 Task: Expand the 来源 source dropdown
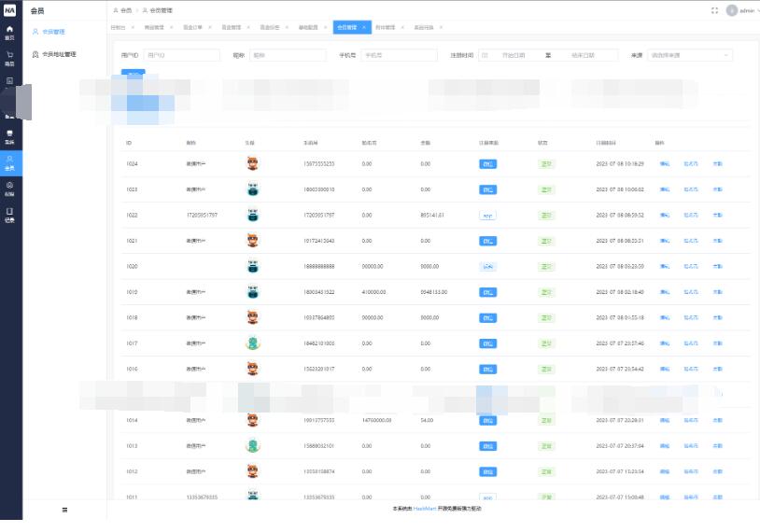(689, 55)
